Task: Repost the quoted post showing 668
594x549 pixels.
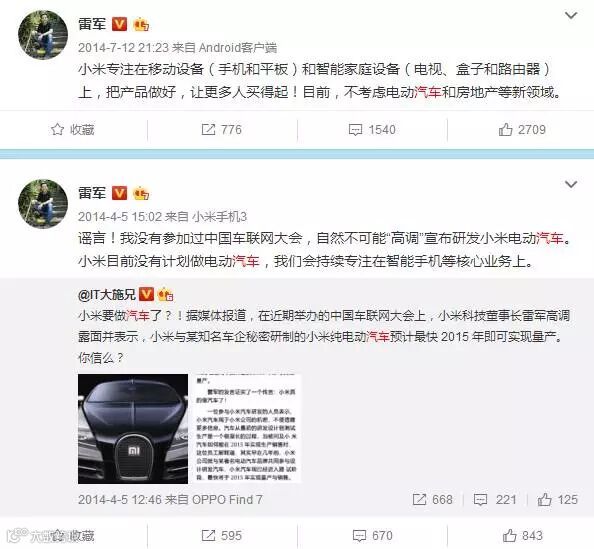Action: [x=433, y=499]
